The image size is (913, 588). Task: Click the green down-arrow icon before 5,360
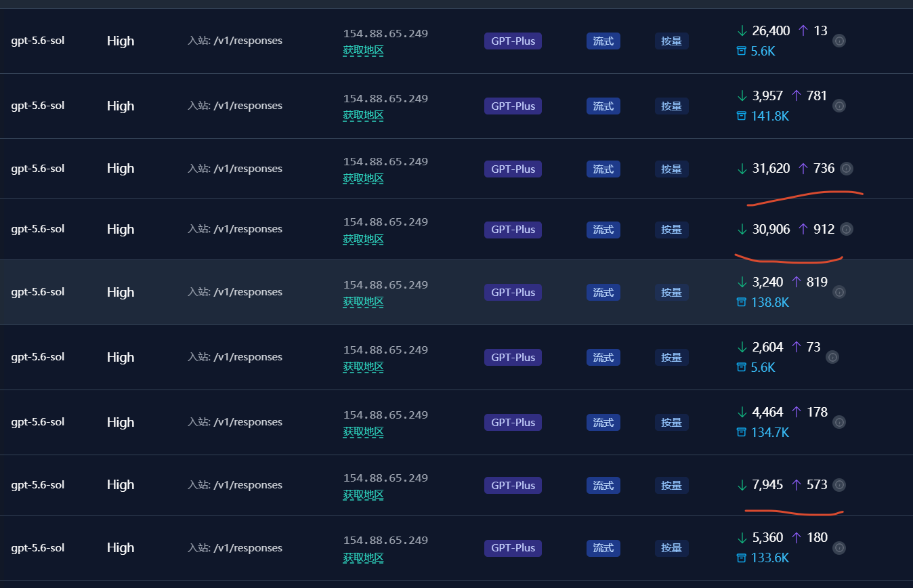pyautogui.click(x=742, y=537)
